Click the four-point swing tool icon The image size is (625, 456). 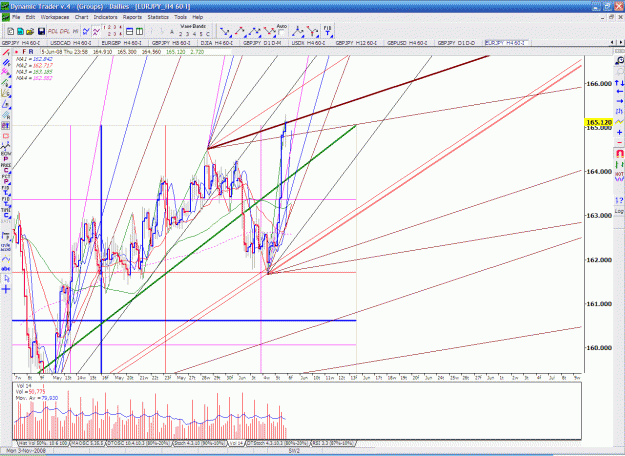tap(269, 31)
